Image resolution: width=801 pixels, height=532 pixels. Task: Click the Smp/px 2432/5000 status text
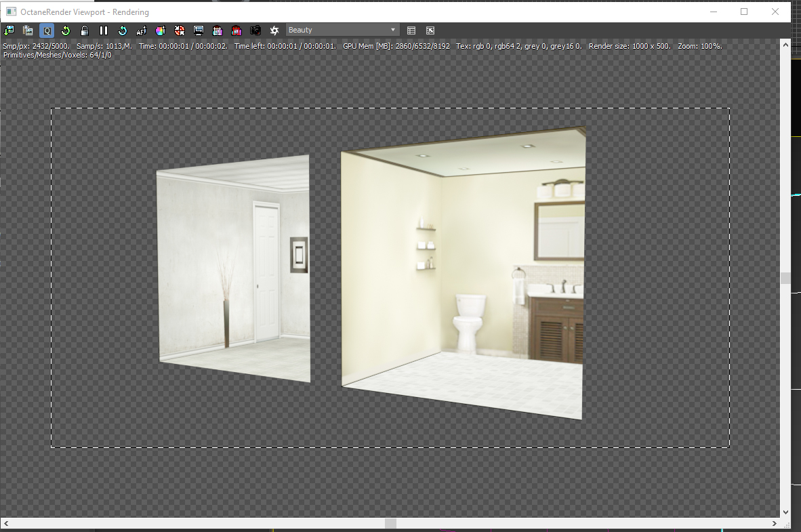coord(37,46)
